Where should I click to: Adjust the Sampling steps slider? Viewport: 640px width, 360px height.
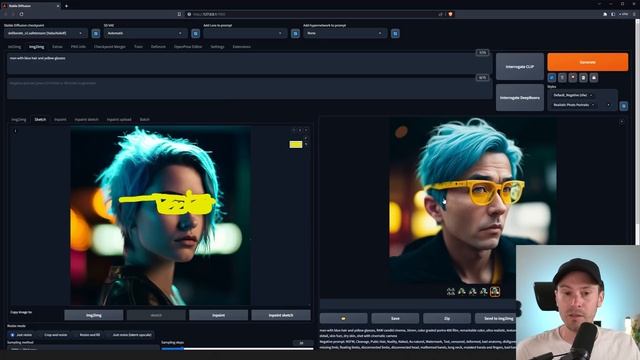point(237,349)
